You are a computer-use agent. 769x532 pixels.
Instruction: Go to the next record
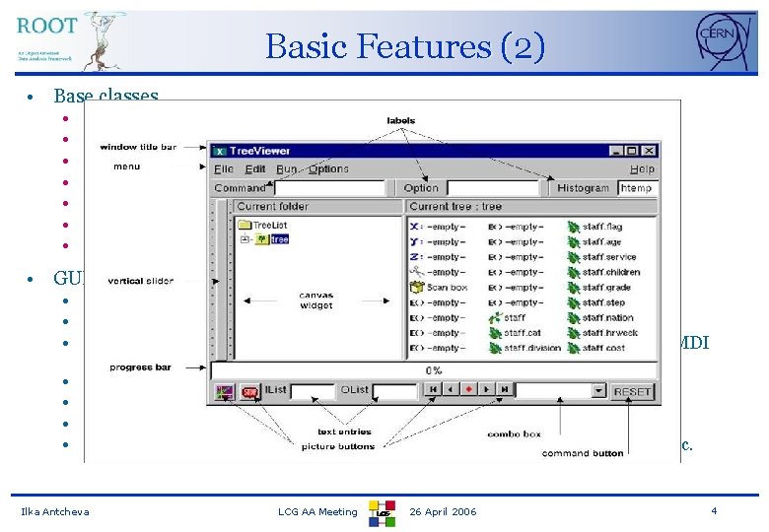(x=486, y=389)
